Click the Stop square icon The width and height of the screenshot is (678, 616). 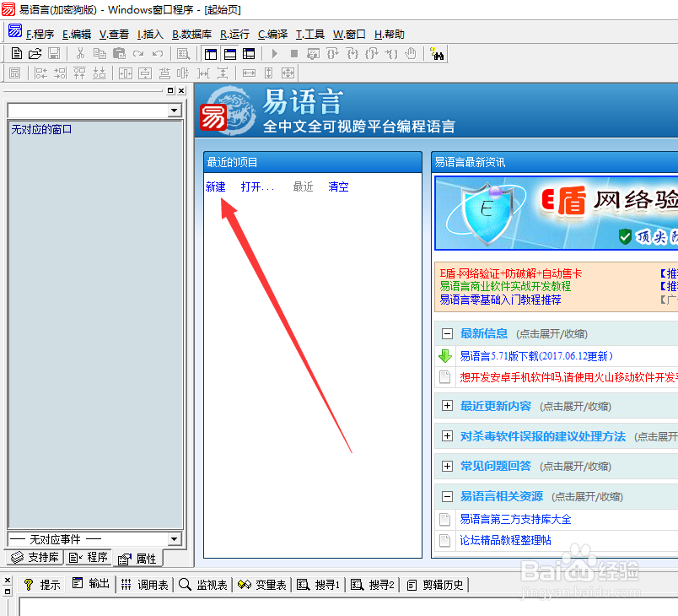[294, 54]
